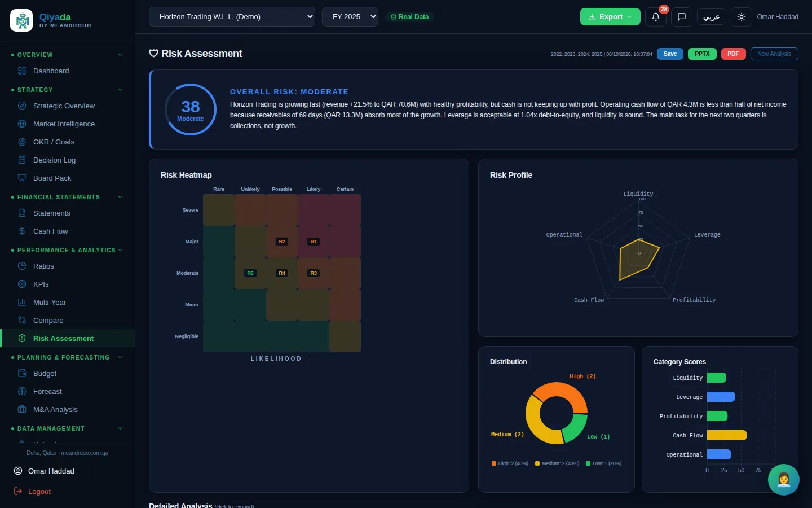The height and width of the screenshot is (508, 812).
Task: Open the FY 2025 year dropdown
Action: tap(350, 17)
